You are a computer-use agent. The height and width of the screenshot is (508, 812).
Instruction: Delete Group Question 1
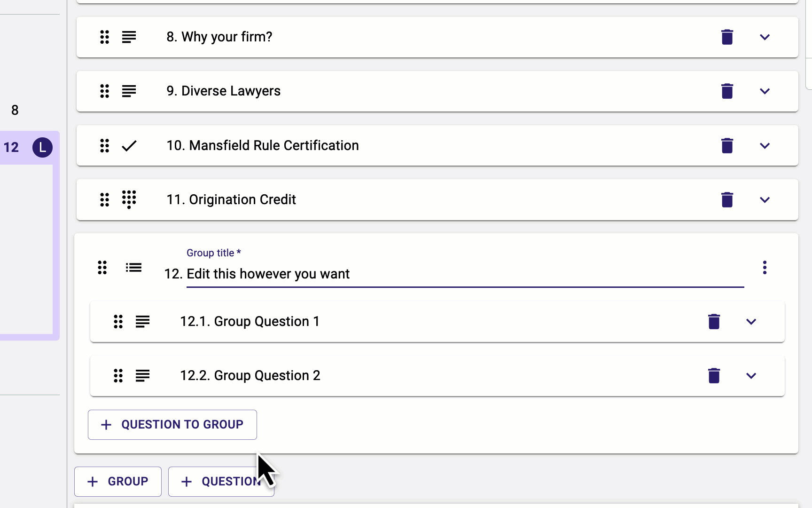tap(714, 321)
